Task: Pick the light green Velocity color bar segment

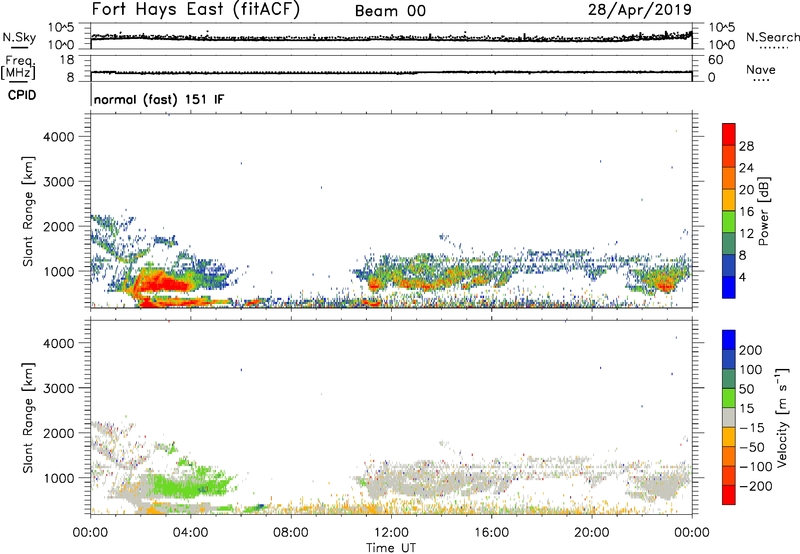Action: pyautogui.click(x=729, y=398)
